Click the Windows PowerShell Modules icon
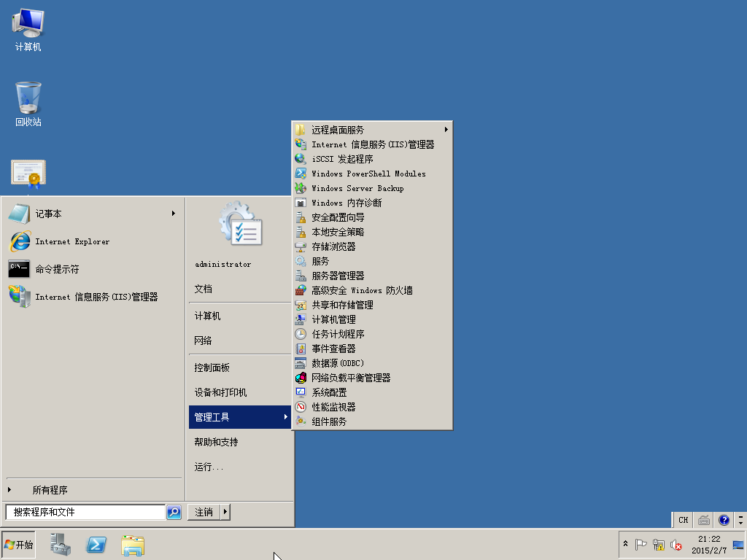Viewport: 747px width, 560px height. [x=300, y=174]
